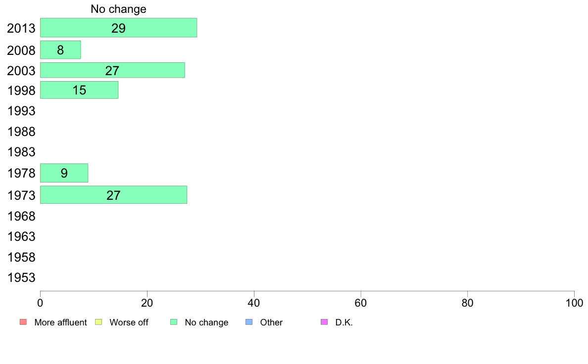
Task: Click the 1993 year axis label
Action: pyautogui.click(x=21, y=111)
